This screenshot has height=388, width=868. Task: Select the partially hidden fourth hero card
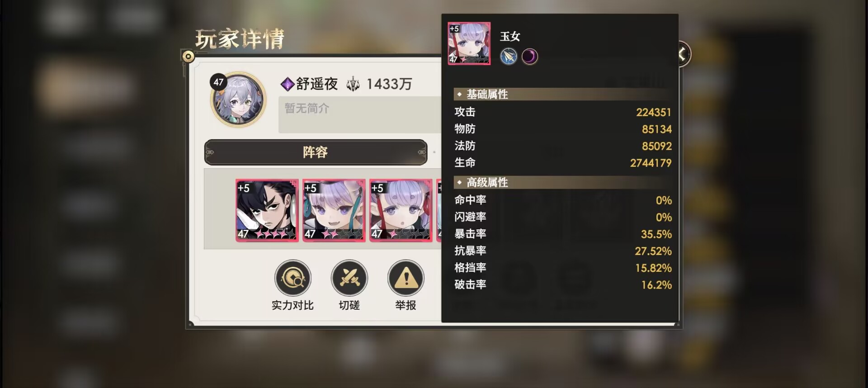click(439, 210)
